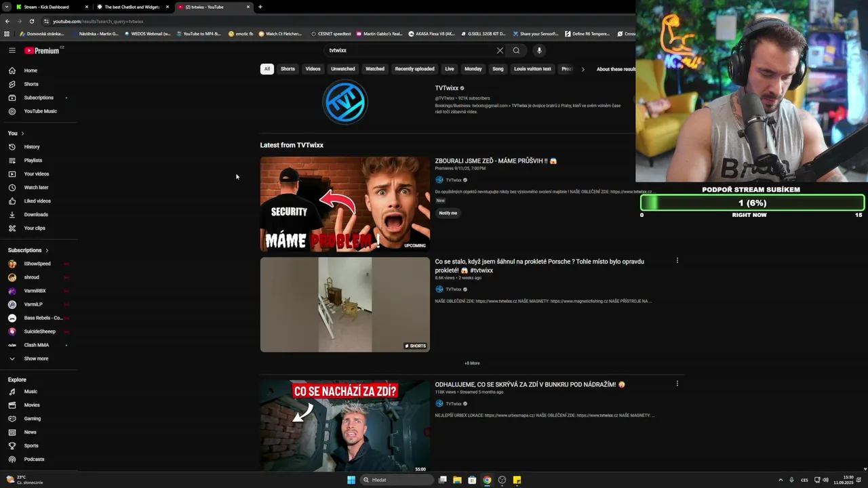This screenshot has width=868, height=488.
Task: Click the Chrome icon in the taskbar
Action: click(487, 480)
